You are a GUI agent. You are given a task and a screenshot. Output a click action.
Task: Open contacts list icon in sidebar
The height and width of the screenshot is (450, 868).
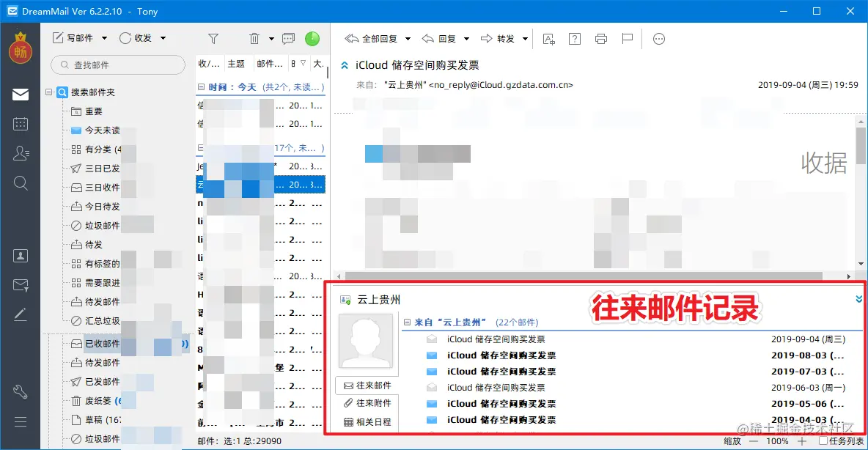[x=21, y=152]
